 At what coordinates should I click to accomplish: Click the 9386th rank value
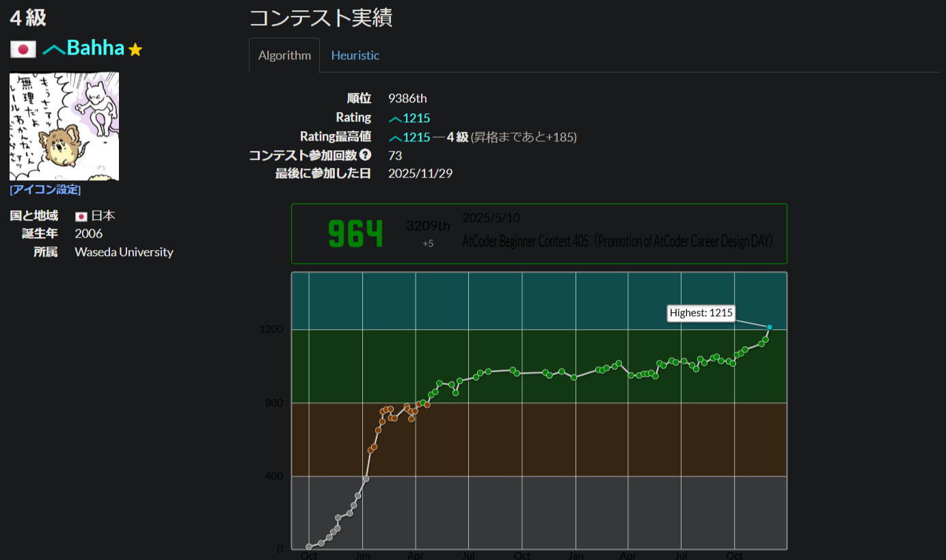coord(407,98)
